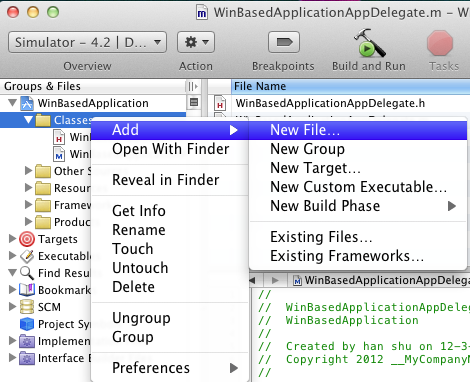Choose Existing Files… from submenu
The height and width of the screenshot is (382, 470).
[358, 237]
